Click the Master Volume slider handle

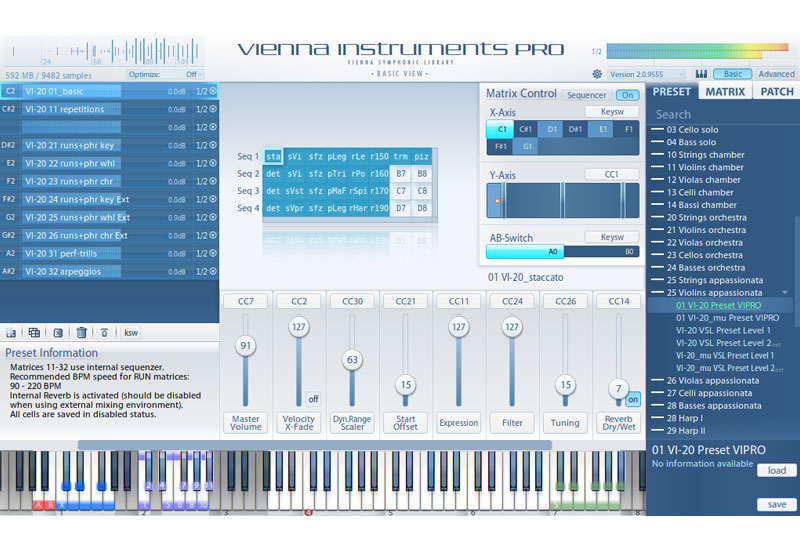click(244, 345)
